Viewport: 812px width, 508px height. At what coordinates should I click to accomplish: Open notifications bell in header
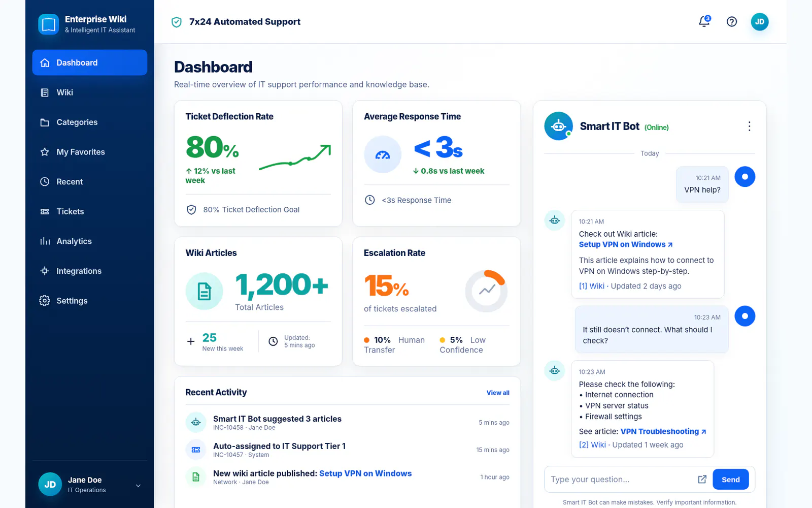pyautogui.click(x=704, y=21)
